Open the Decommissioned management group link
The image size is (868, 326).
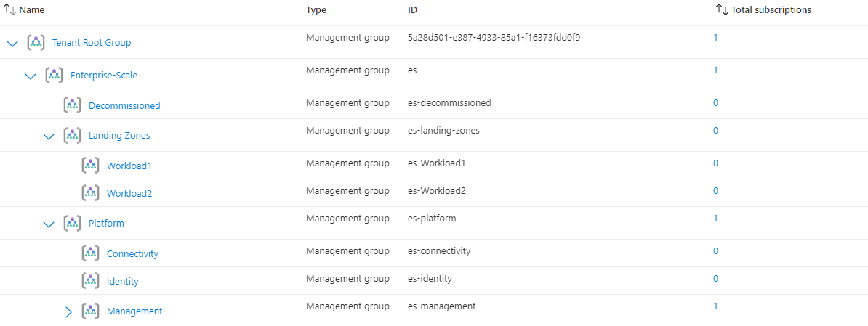click(124, 106)
